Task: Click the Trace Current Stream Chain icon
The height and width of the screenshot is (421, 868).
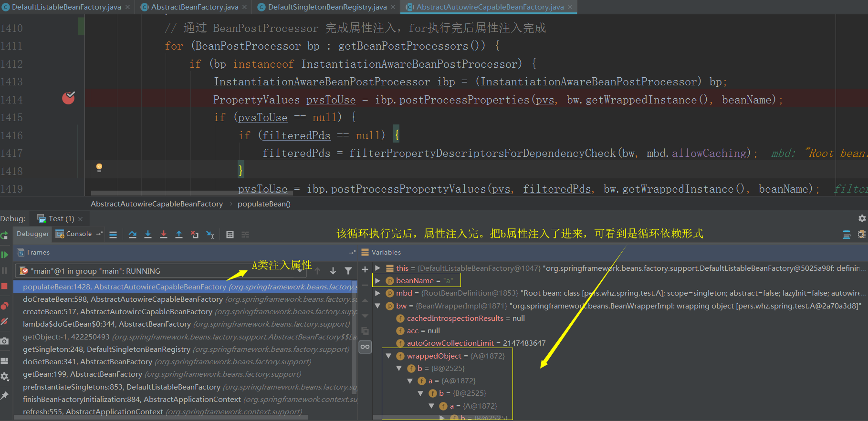Action: coord(245,235)
